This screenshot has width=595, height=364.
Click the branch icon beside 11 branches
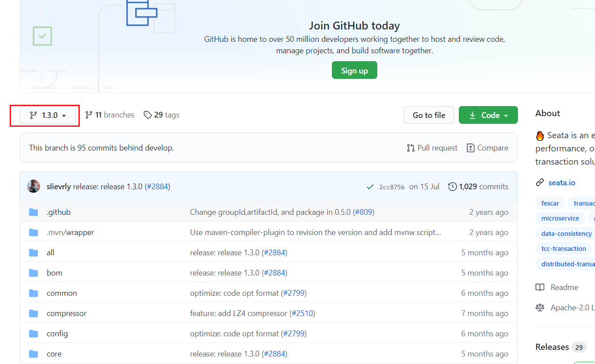pos(89,115)
